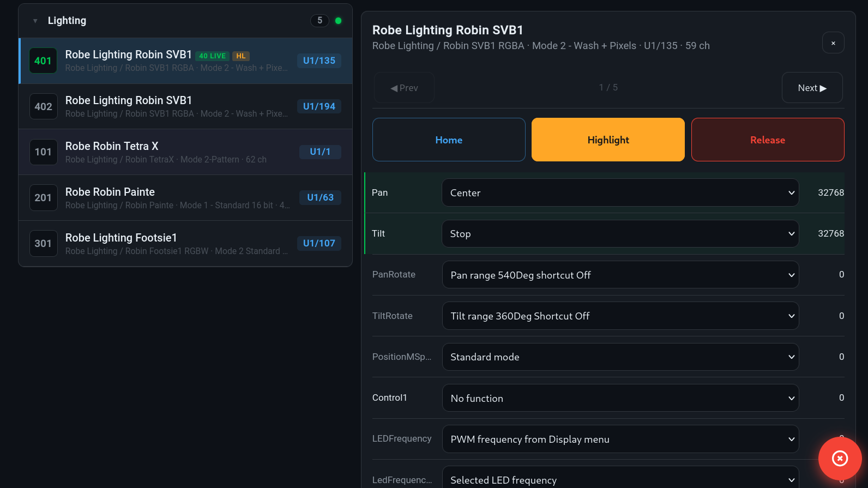This screenshot has width=868, height=488.
Task: Click fixture number 402 badge
Action: pyautogui.click(x=43, y=106)
